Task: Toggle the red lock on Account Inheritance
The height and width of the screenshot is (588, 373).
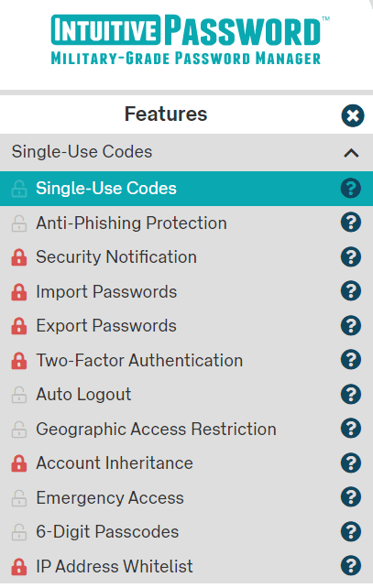Action: point(18,463)
